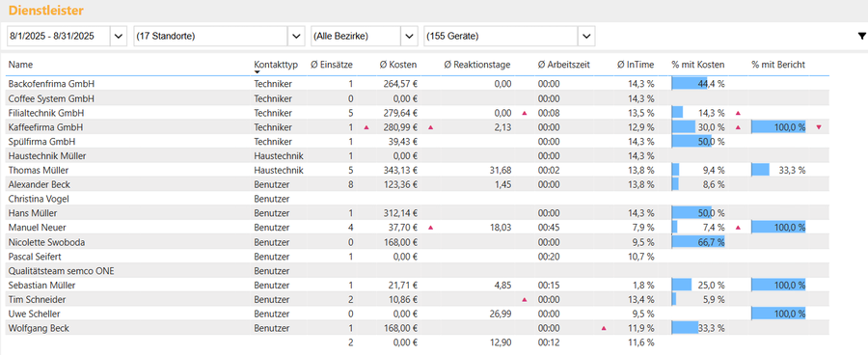868x355 pixels.
Task: Select the Backofenfrima GmbH row name
Action: [x=51, y=84]
